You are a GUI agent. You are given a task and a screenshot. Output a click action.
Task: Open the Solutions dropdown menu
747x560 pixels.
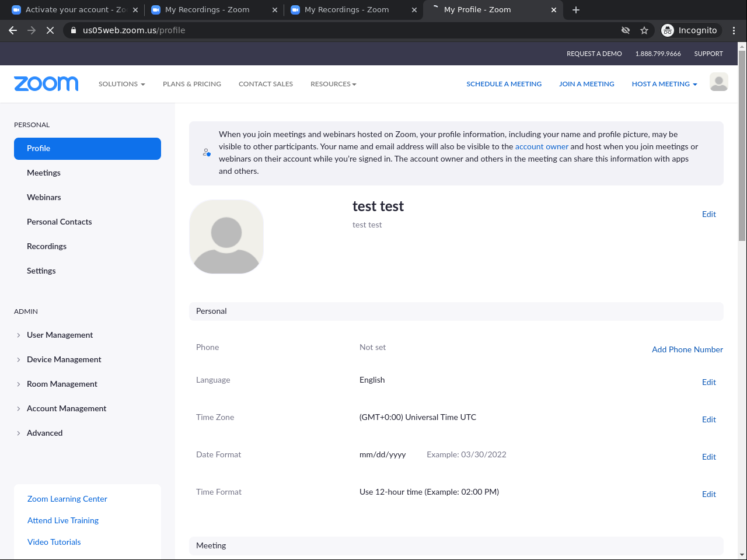[121, 84]
